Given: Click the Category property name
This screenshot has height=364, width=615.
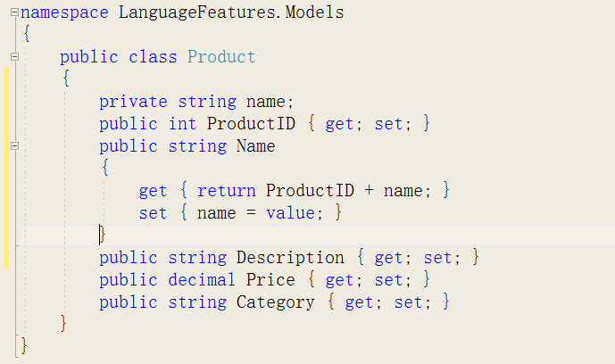Looking at the screenshot, I should point(275,302).
